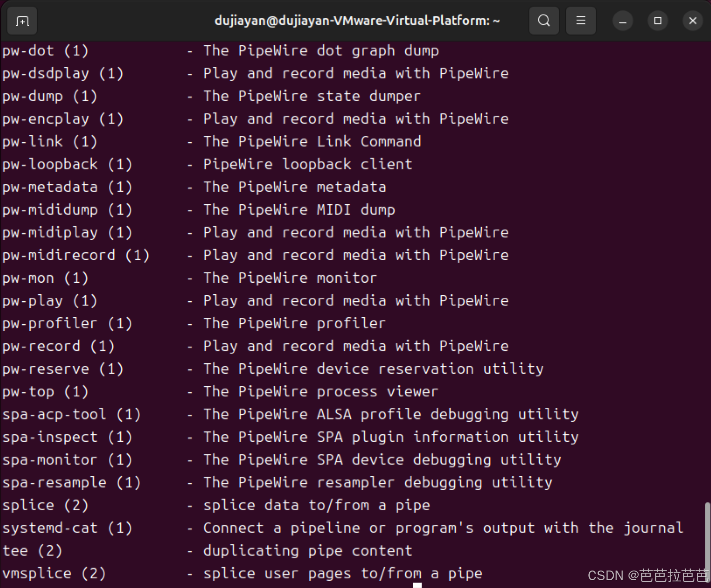This screenshot has height=588, width=711.
Task: Click the 'spa-resample (1)' entry
Action: click(x=72, y=482)
